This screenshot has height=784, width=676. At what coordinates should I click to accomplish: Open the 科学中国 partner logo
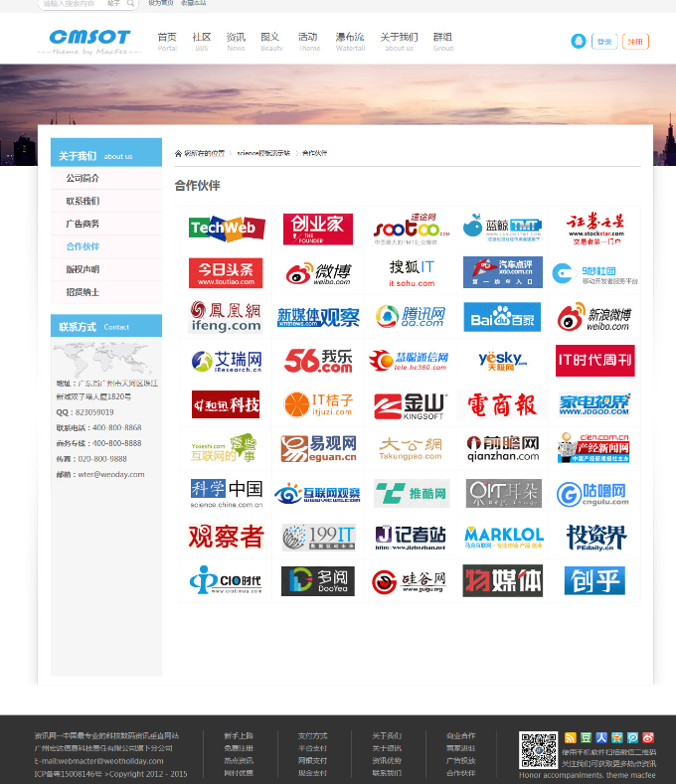(x=227, y=494)
